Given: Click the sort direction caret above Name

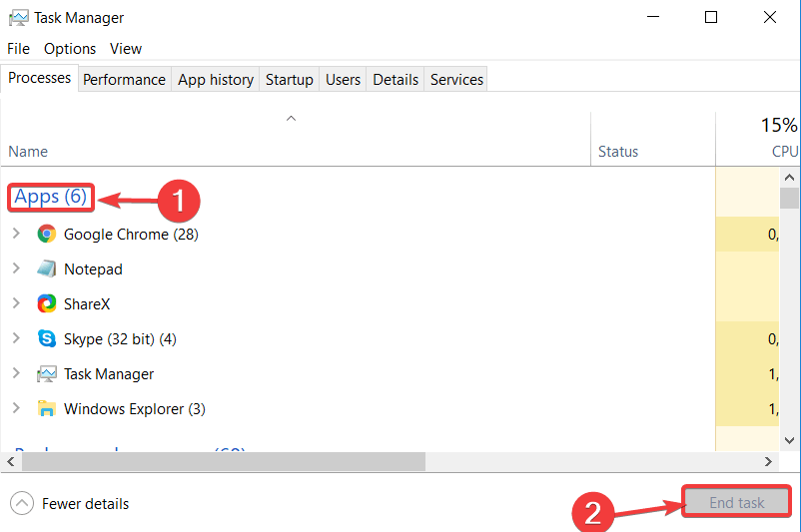Looking at the screenshot, I should pos(292,119).
